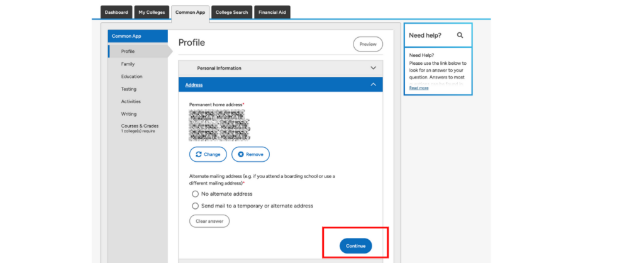Click the Need help search magnifier icon
Image resolution: width=644 pixels, height=263 pixels.
pyautogui.click(x=460, y=35)
